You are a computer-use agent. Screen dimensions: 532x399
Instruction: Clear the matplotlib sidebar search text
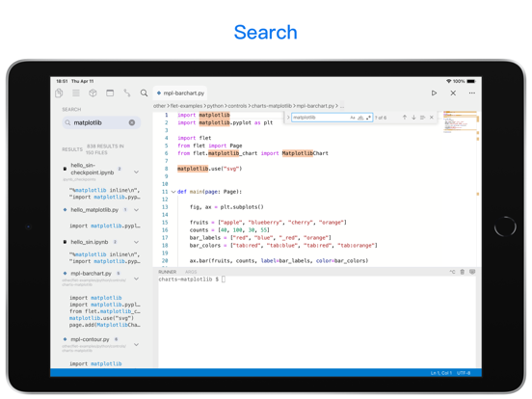pyautogui.click(x=132, y=122)
